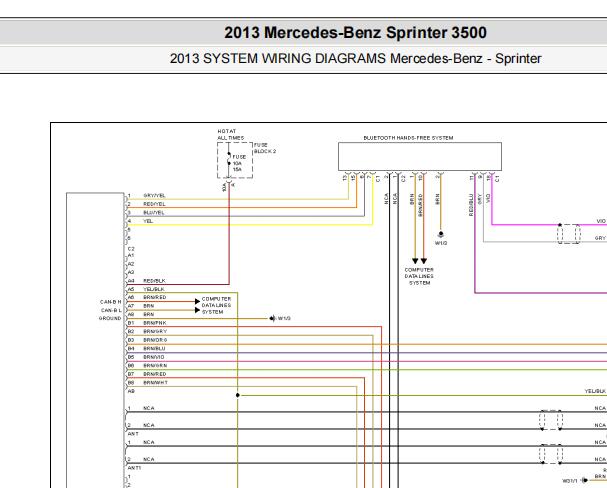Click the 'C2' connector label on the left module
607x488 pixels.
131,249
